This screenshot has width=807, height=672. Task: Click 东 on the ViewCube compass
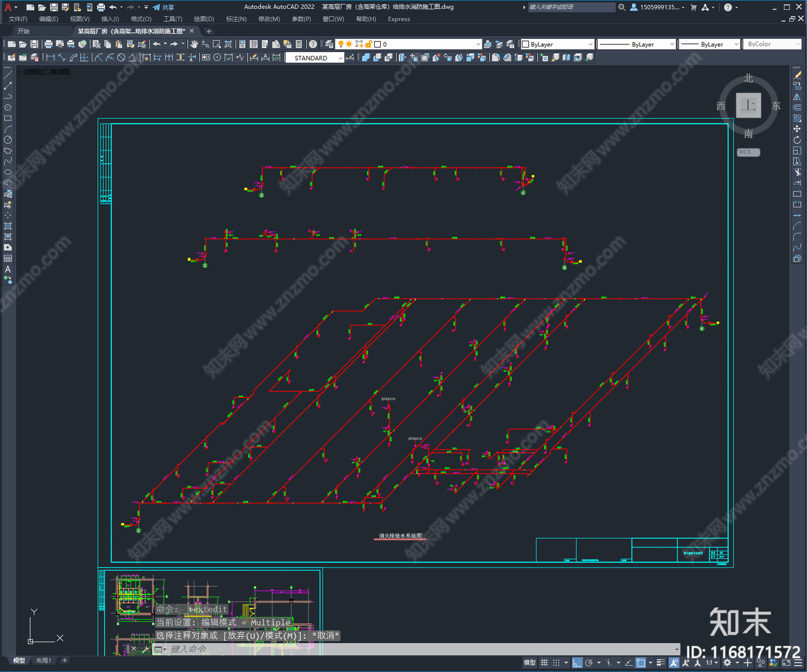point(776,106)
